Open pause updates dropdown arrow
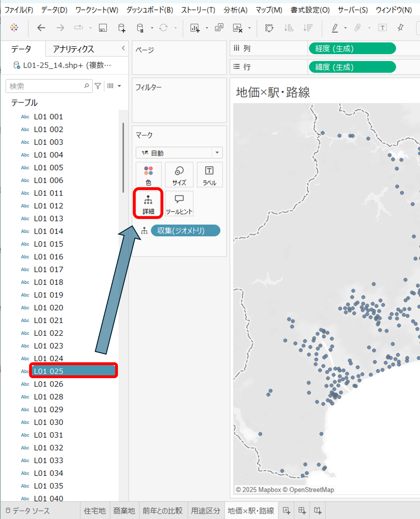Screen dimensions: 420x519 pos(152,28)
